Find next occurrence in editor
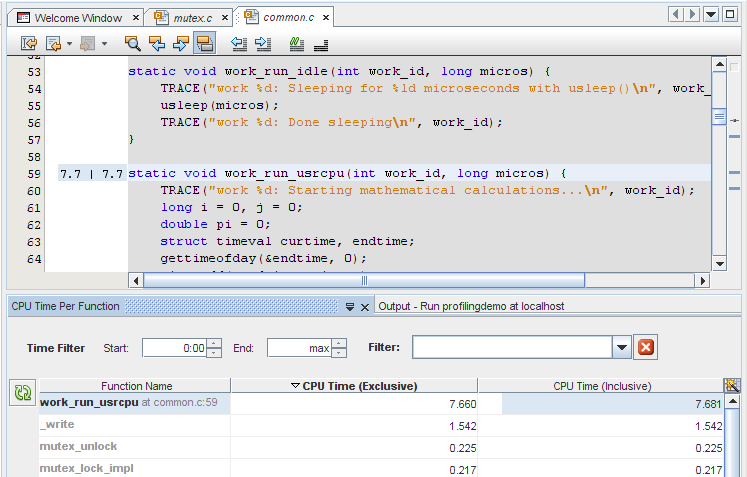 click(180, 43)
